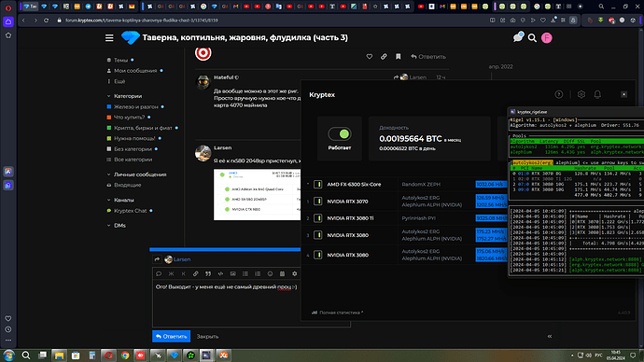The height and width of the screenshot is (362, 644).
Task: Open Kryptex help question mark icon
Action: pos(558,94)
